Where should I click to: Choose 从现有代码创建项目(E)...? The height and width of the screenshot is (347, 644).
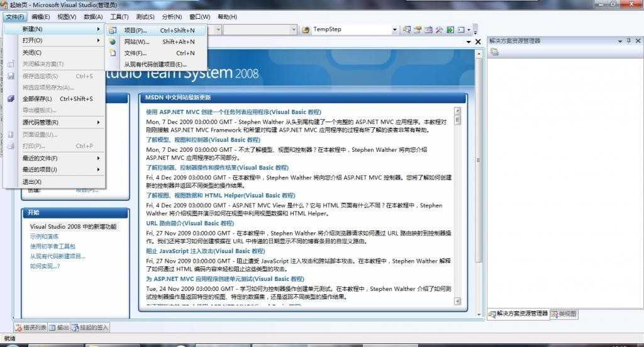(156, 64)
